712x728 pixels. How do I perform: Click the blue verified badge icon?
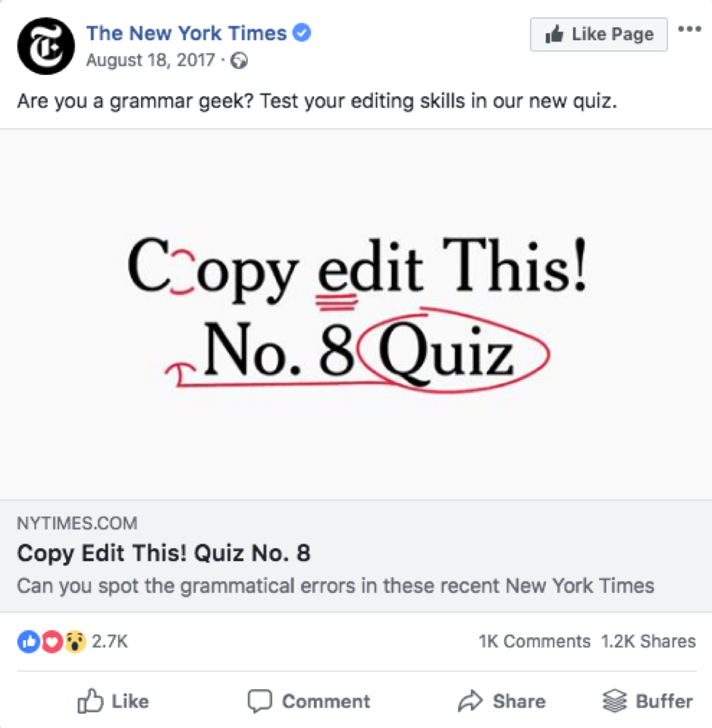[303, 33]
